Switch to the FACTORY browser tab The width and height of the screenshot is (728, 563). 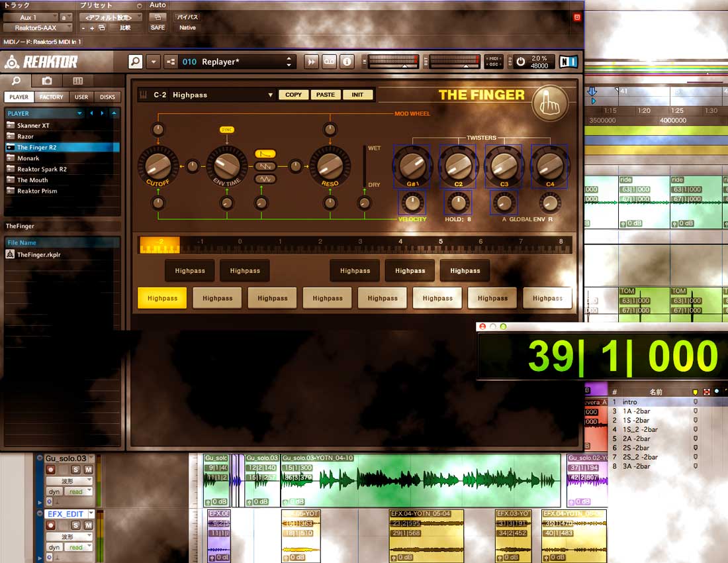pyautogui.click(x=51, y=97)
